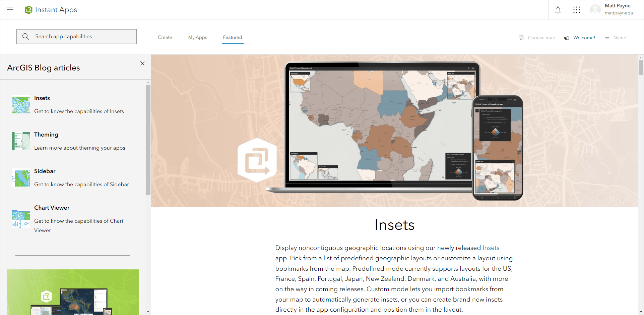644x315 pixels.
Task: Click 'Get to know the capabilities of Chart Viewer'
Action: [x=79, y=226]
